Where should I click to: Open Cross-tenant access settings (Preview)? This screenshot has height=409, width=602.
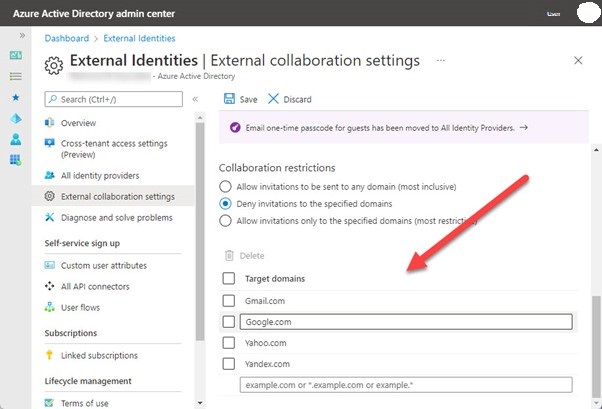pos(114,149)
